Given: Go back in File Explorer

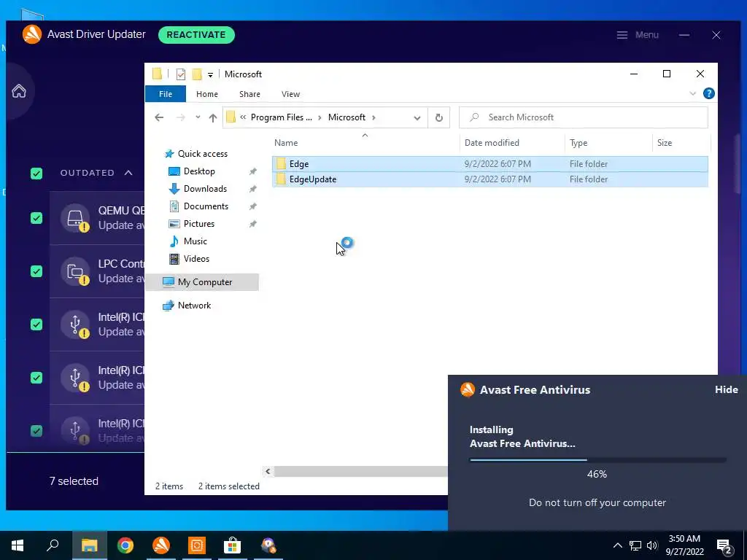Looking at the screenshot, I should pyautogui.click(x=159, y=117).
